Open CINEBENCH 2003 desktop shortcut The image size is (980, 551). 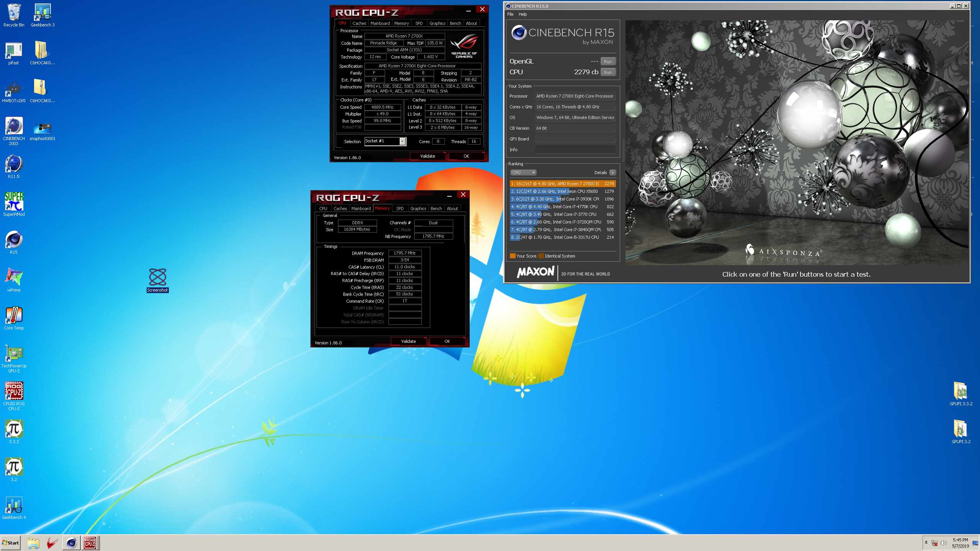[x=14, y=131]
